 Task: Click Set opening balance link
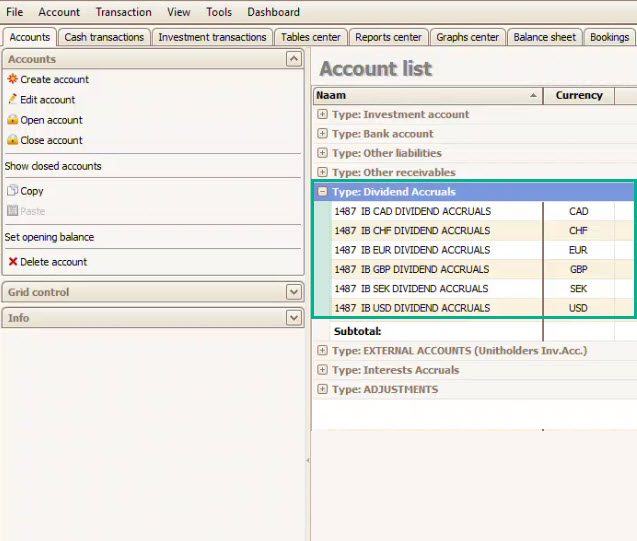pyautogui.click(x=49, y=237)
